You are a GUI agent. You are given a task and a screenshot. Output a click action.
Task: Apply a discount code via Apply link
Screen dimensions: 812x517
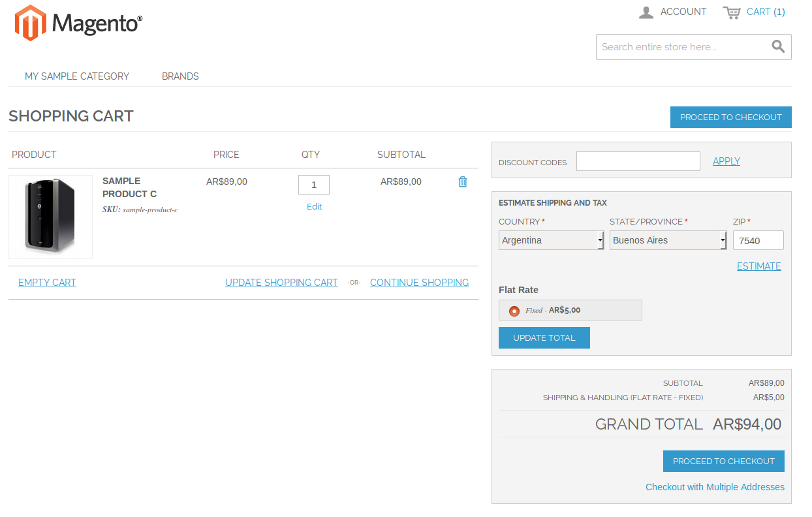pos(726,161)
